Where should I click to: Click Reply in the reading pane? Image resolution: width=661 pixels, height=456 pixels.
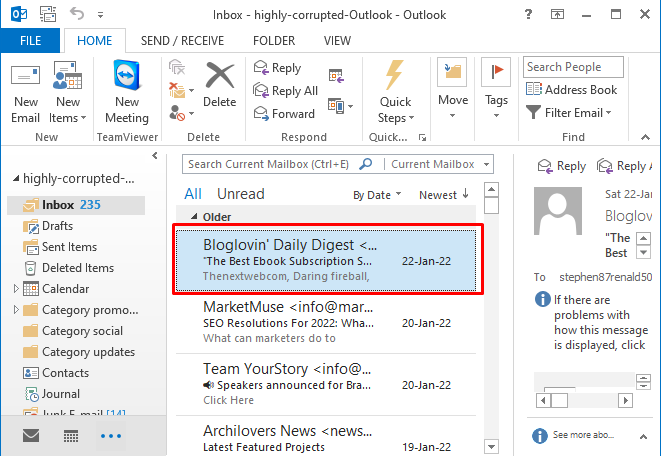pyautogui.click(x=562, y=166)
